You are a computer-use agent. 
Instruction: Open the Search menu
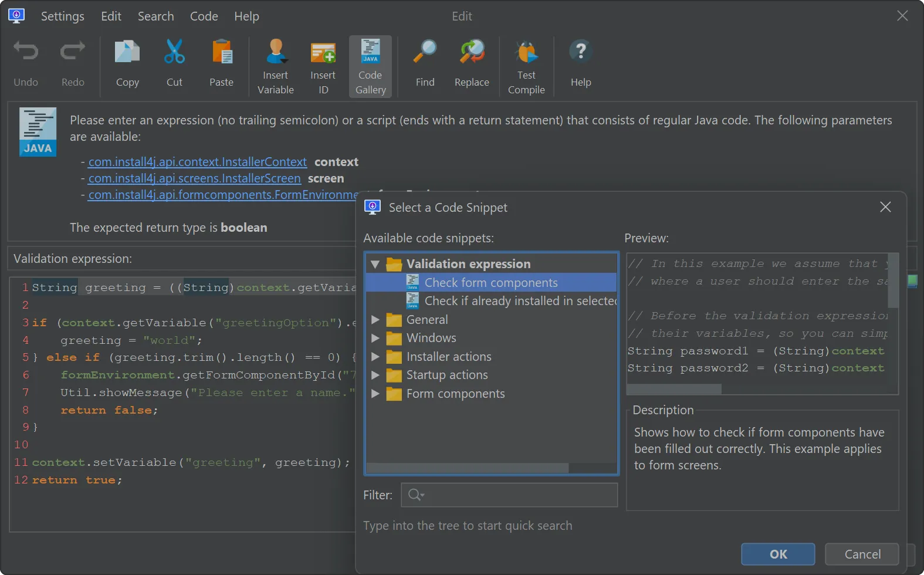tap(156, 16)
